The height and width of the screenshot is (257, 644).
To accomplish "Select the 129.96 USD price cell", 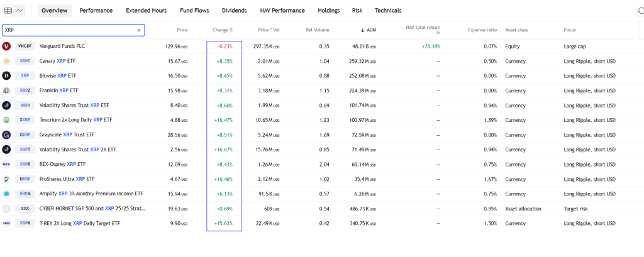I will click(176, 46).
